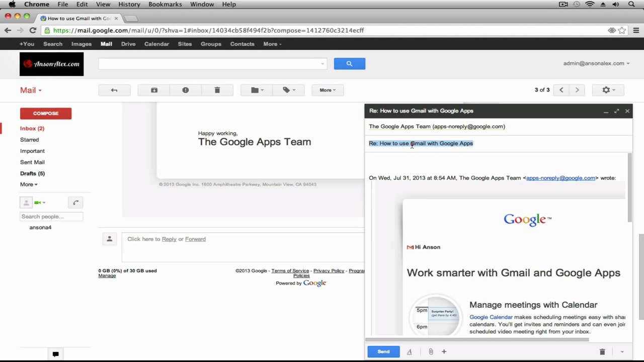Screen dimensions: 644x362
Task: Open formatting options icon in compose
Action: pos(410,352)
